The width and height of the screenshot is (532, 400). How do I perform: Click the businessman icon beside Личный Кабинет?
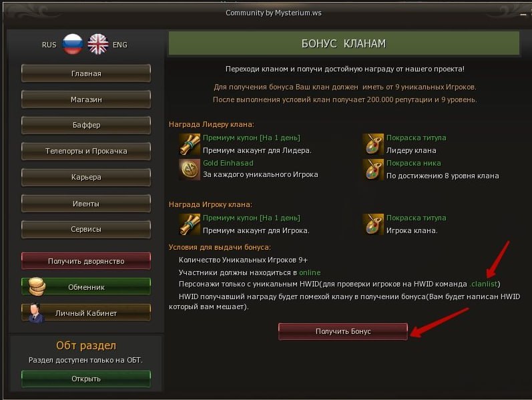tap(35, 313)
